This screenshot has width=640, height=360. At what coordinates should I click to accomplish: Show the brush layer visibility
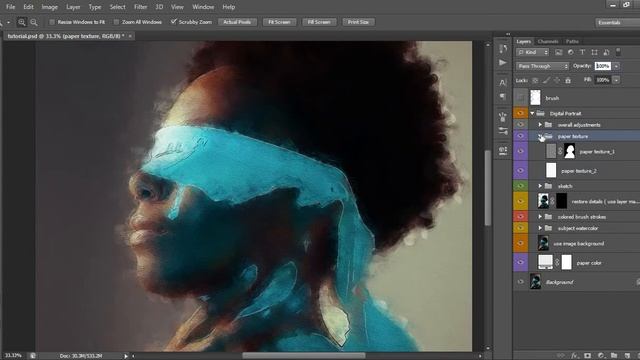click(x=520, y=98)
